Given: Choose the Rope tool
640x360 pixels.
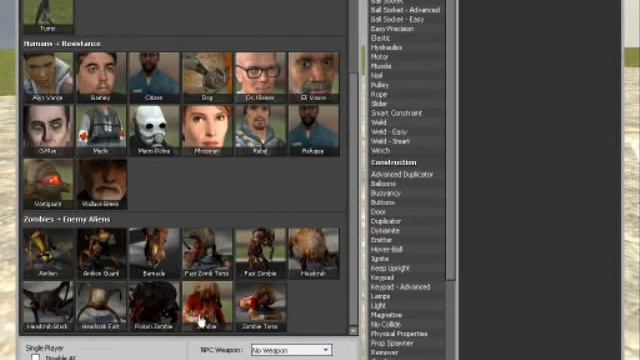Looking at the screenshot, I should tap(379, 94).
